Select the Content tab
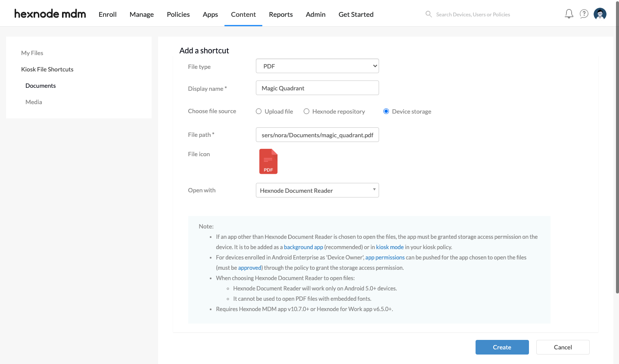This screenshot has width=619, height=364. coord(243,14)
